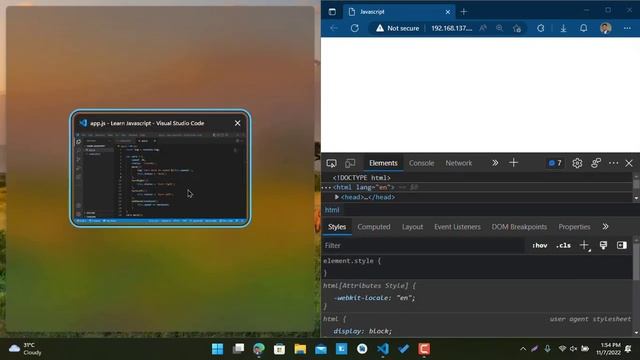This screenshot has width=640, height=360.
Task: Expand the head element node
Action: (337, 197)
